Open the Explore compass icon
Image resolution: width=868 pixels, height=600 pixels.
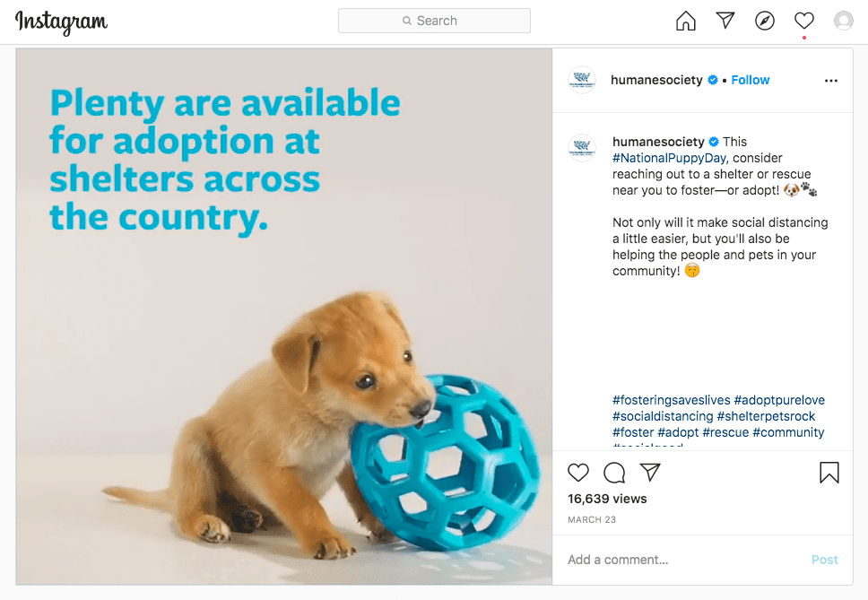pyautogui.click(x=764, y=20)
